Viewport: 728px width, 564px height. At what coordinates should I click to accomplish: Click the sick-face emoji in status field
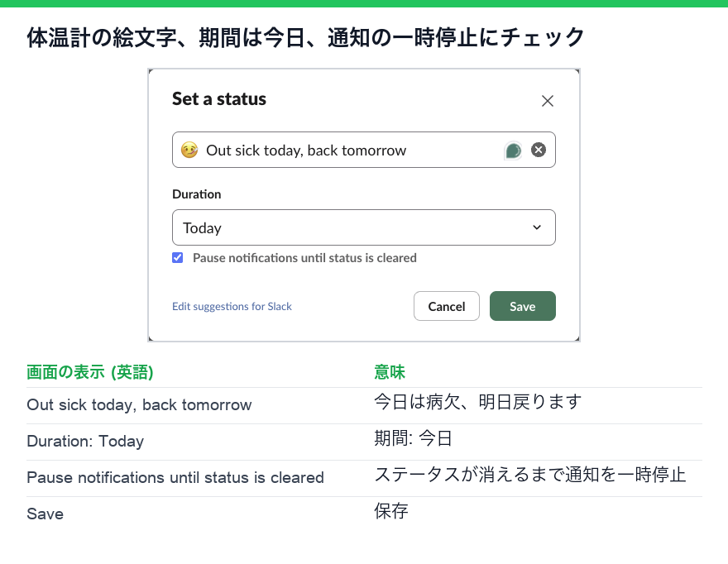(x=189, y=150)
